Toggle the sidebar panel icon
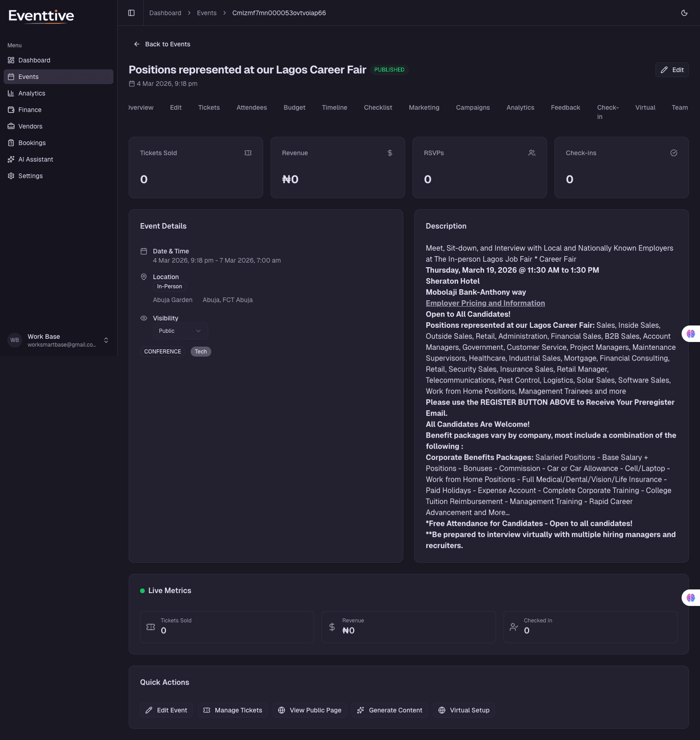700x740 pixels. [131, 13]
